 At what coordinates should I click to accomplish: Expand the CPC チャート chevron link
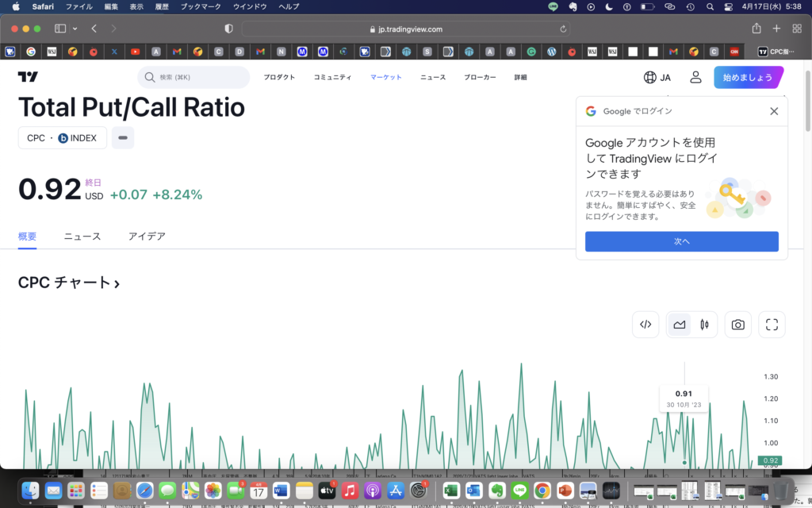[x=117, y=283]
